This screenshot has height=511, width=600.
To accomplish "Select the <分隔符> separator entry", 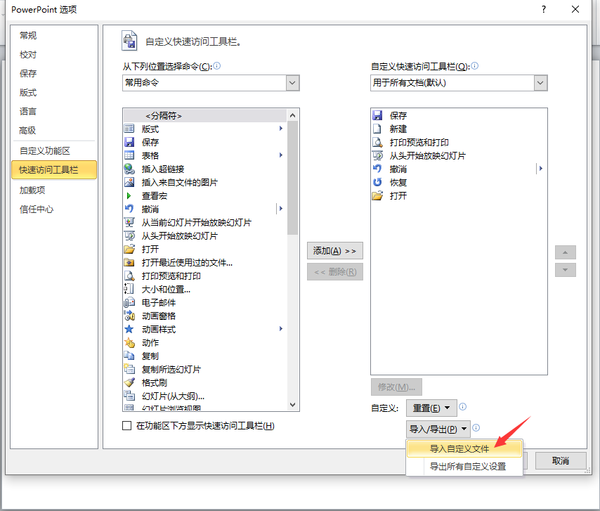I will tap(205, 116).
